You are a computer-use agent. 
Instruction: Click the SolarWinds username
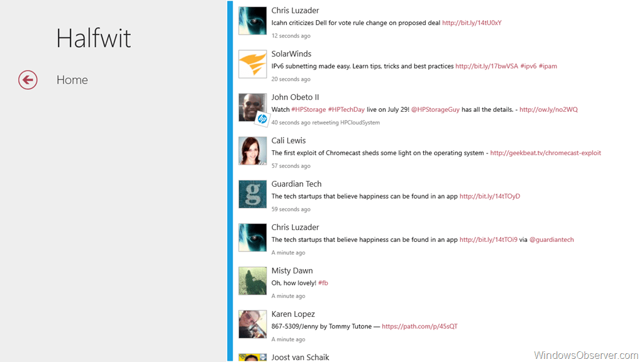pos(291,54)
